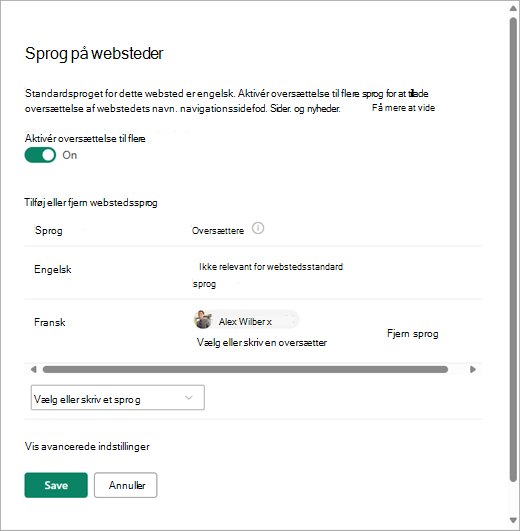Click the horizontal scrollbar left arrow

(x=33, y=369)
